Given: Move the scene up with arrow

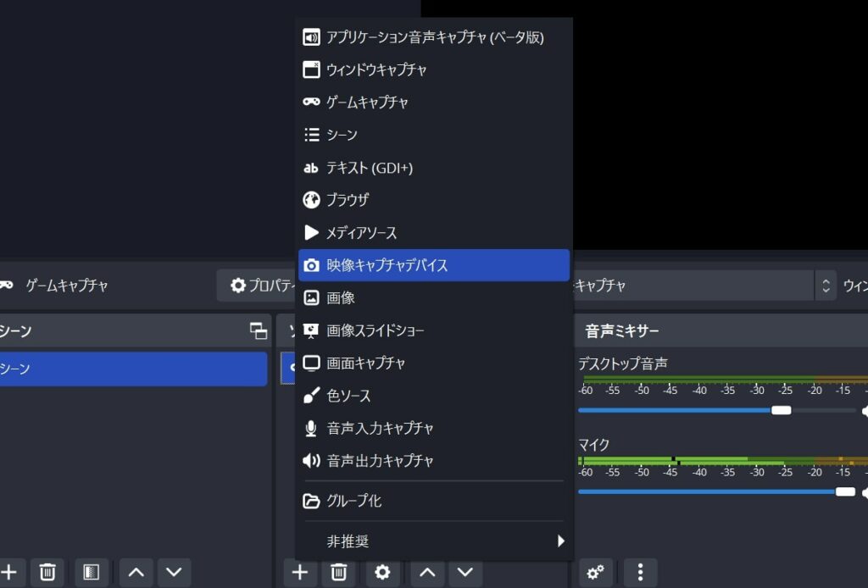Looking at the screenshot, I should 136,572.
